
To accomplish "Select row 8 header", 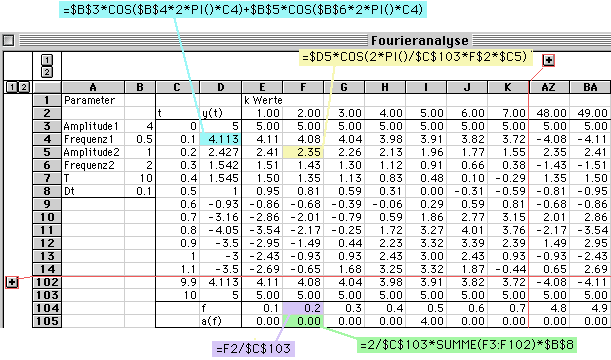I will point(47,191).
